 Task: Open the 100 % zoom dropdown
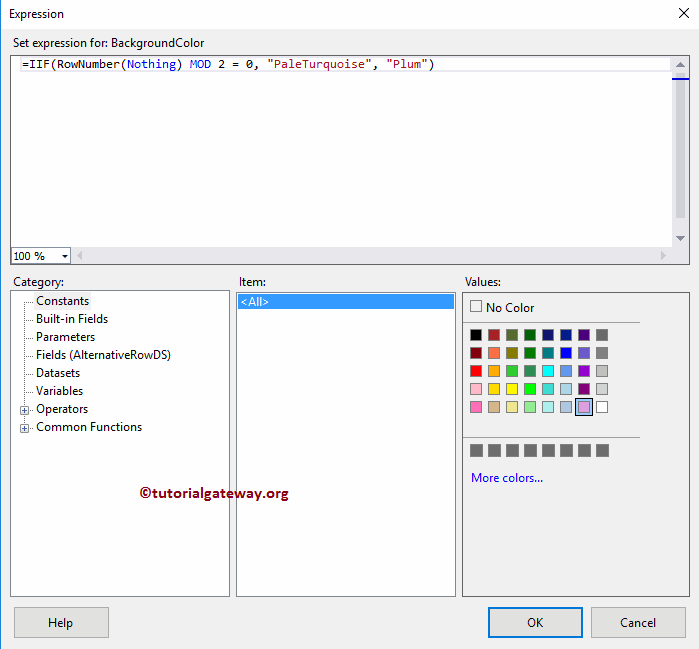point(65,256)
